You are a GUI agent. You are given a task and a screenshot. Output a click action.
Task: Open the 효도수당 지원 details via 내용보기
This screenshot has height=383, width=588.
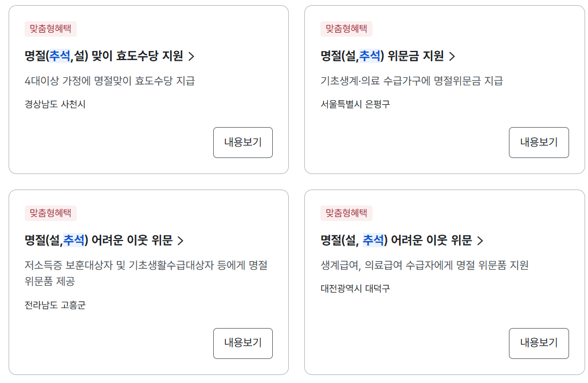tap(242, 143)
